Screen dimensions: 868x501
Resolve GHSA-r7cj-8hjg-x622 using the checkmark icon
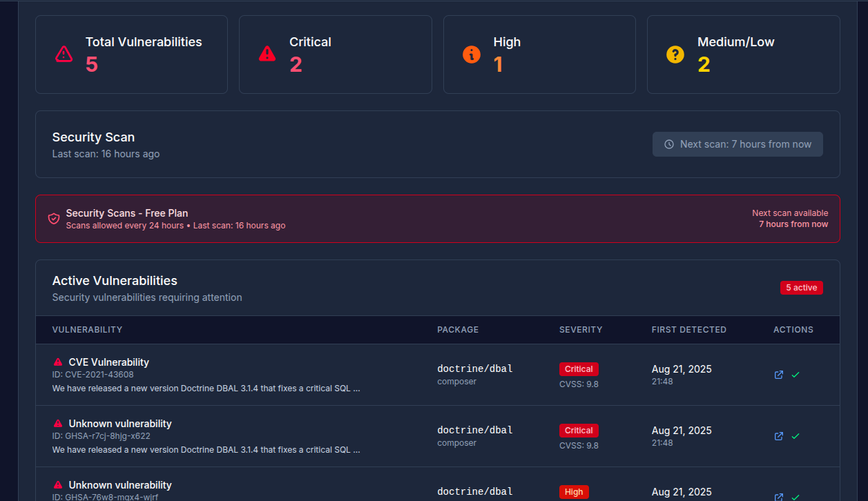[x=795, y=436]
